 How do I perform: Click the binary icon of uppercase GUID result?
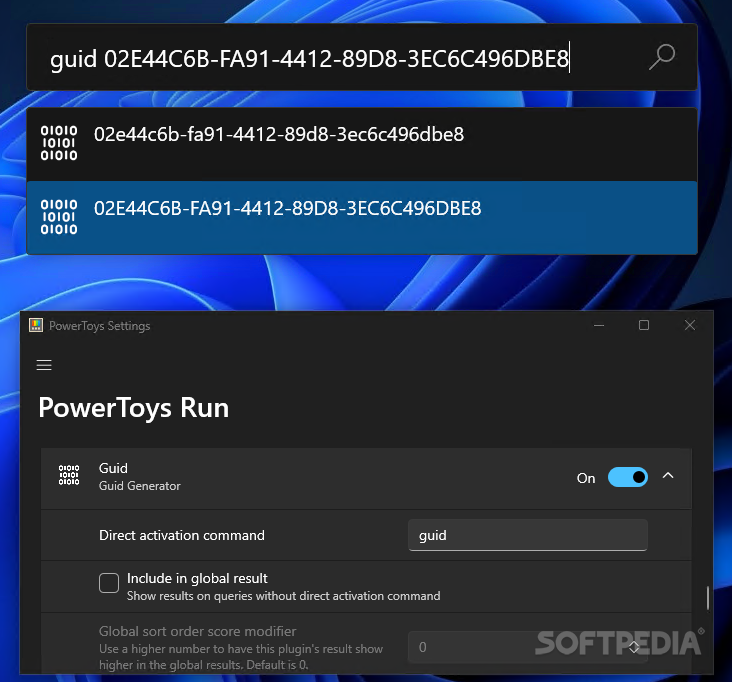point(59,217)
